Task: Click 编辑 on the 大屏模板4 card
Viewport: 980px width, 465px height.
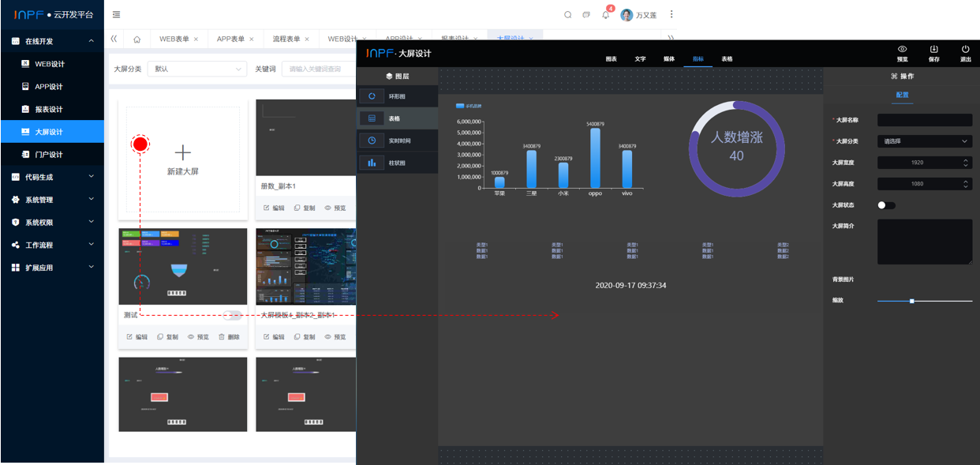Action: pos(273,336)
